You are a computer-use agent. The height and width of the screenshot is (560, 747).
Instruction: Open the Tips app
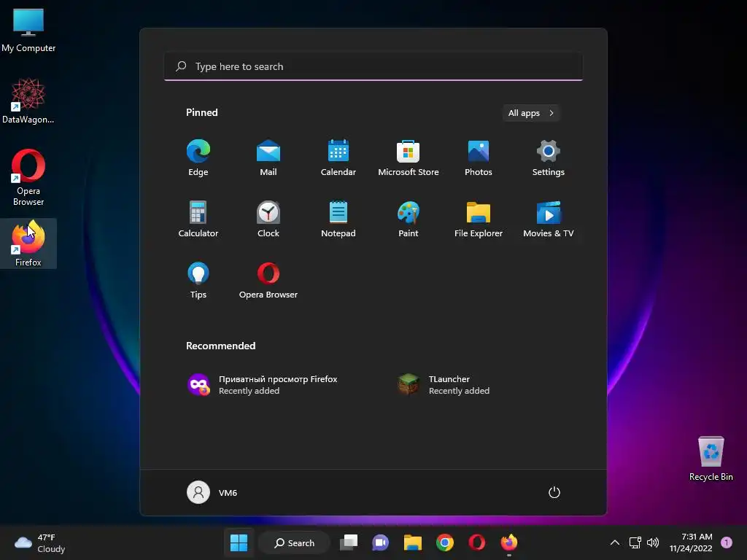(198, 281)
